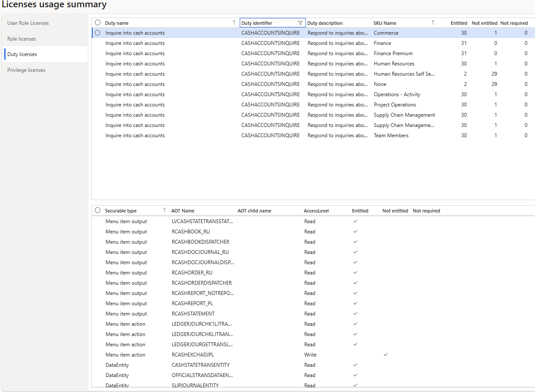
Task: Switch to User Role Licenses tab
Action: point(28,23)
